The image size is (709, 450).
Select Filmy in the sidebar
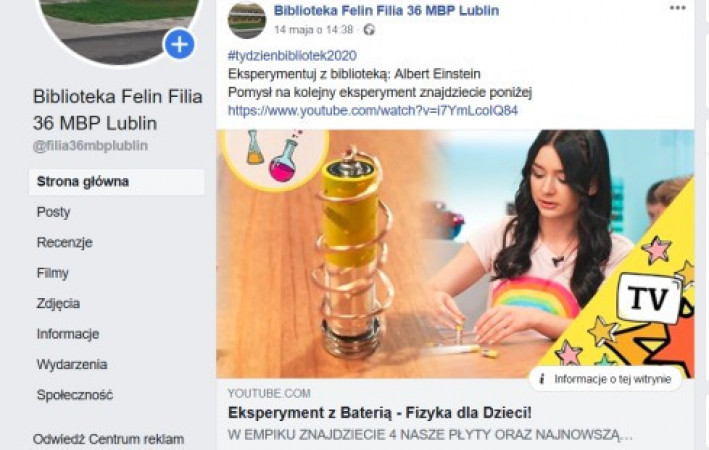[52, 273]
